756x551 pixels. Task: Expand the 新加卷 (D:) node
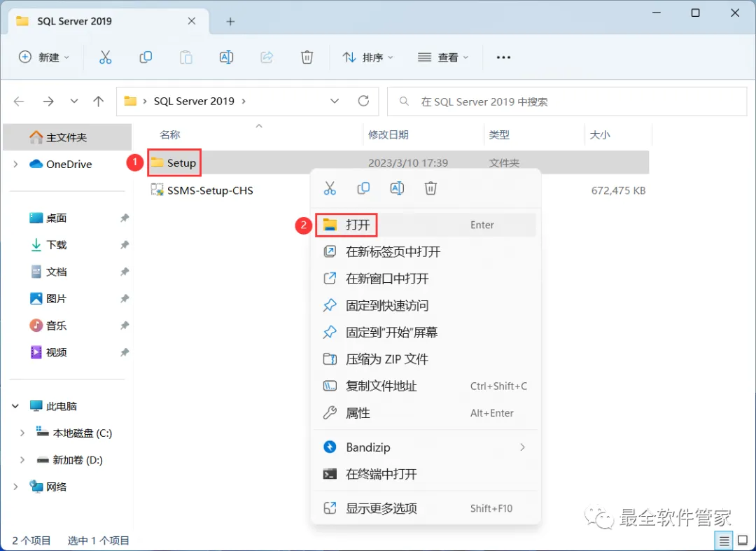pyautogui.click(x=22, y=461)
